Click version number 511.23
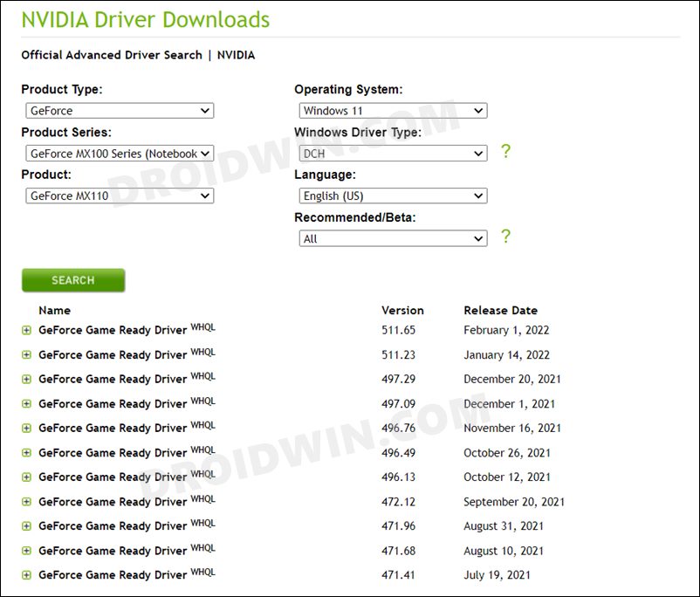This screenshot has height=597, width=700. pos(398,355)
